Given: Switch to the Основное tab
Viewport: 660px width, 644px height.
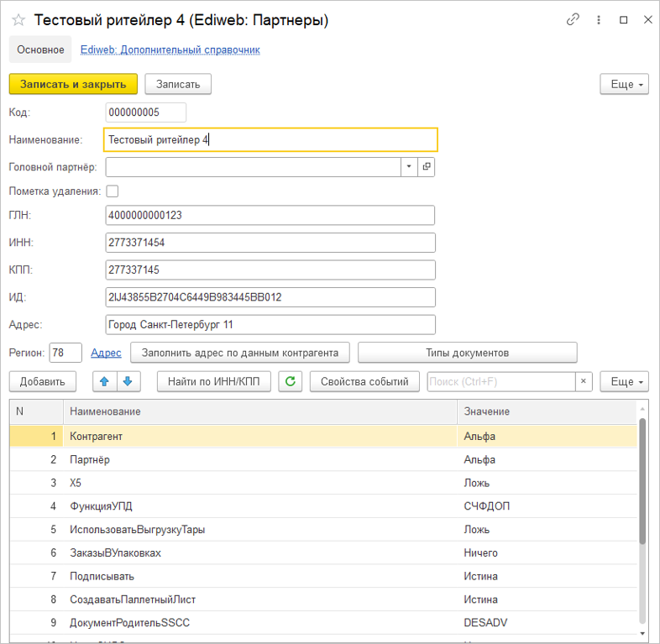Looking at the screenshot, I should [x=41, y=50].
